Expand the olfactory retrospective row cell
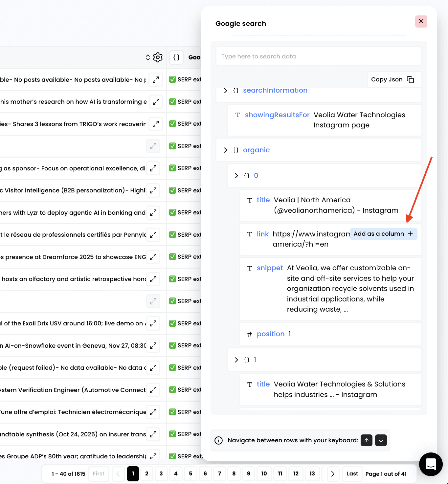This screenshot has width=448, height=484. 153,279
